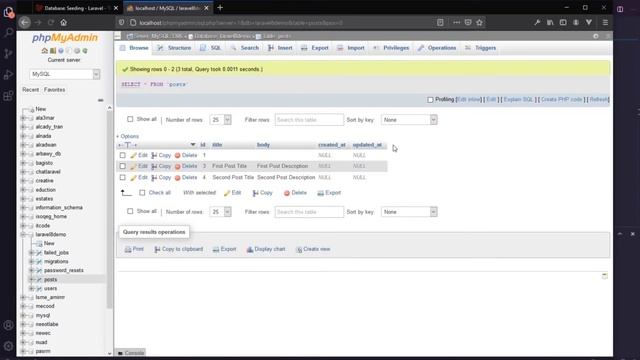The height and width of the screenshot is (360, 640).
Task: Expand the mysql database node
Action: 23,316
